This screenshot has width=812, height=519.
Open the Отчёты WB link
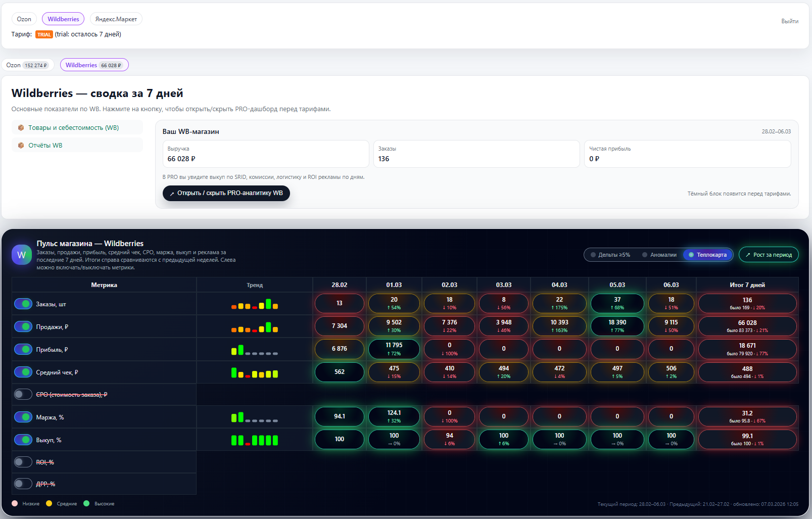(x=77, y=146)
